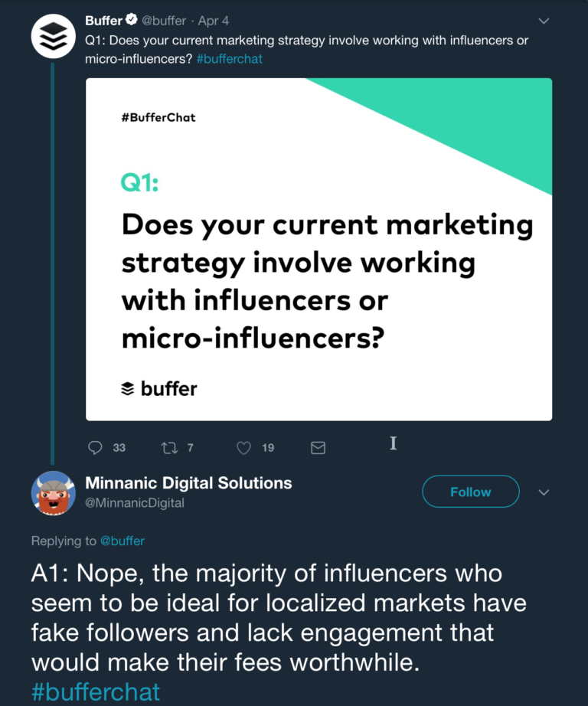This screenshot has height=706, width=588.
Task: Open the #BufferChat question image
Action: pyautogui.click(x=319, y=248)
